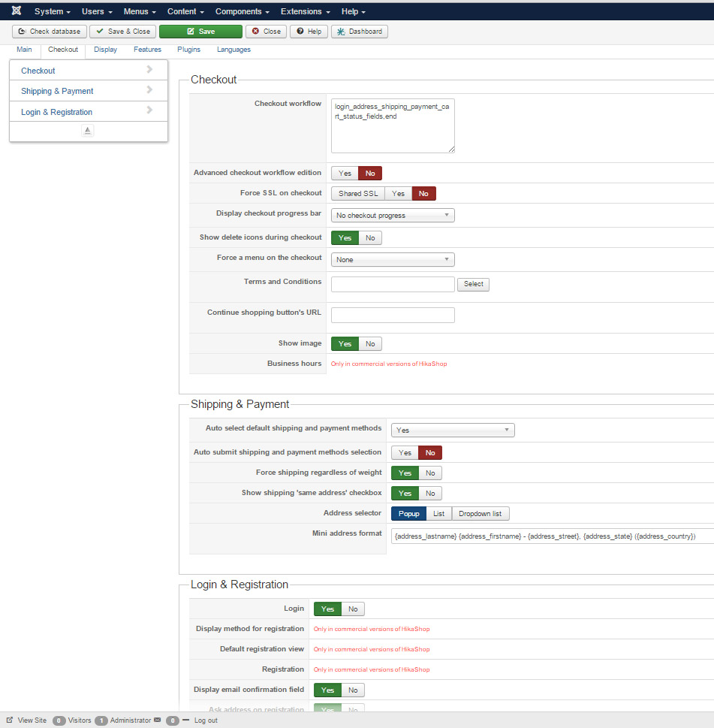Jump to Shipping & Payment section in sidebar
Image resolution: width=714 pixels, height=728 pixels.
88,91
